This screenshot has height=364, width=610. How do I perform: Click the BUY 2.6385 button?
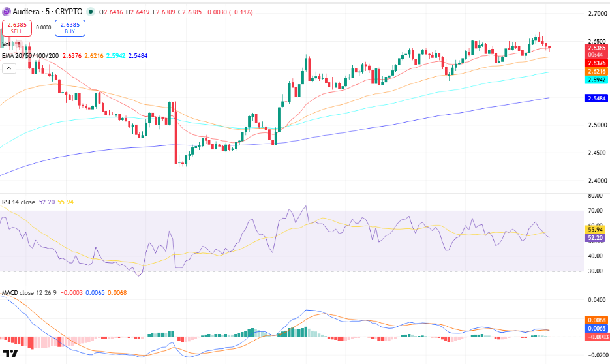tap(70, 28)
